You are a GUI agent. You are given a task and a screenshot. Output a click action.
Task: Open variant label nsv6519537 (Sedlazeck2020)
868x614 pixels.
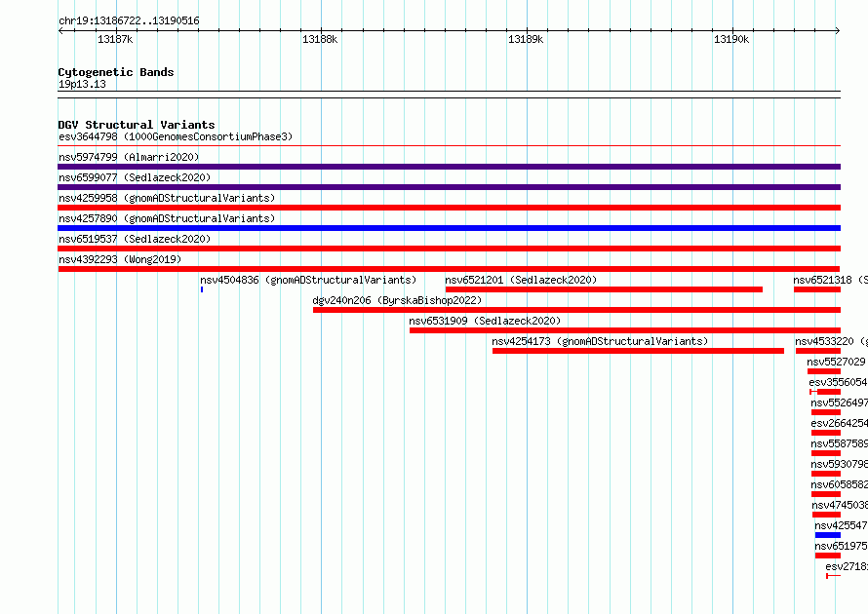(x=135, y=239)
